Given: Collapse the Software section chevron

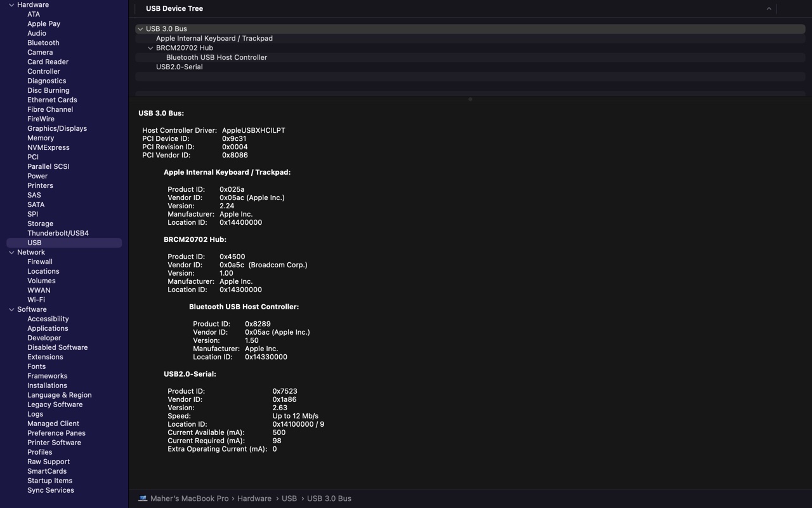Looking at the screenshot, I should click(x=11, y=310).
